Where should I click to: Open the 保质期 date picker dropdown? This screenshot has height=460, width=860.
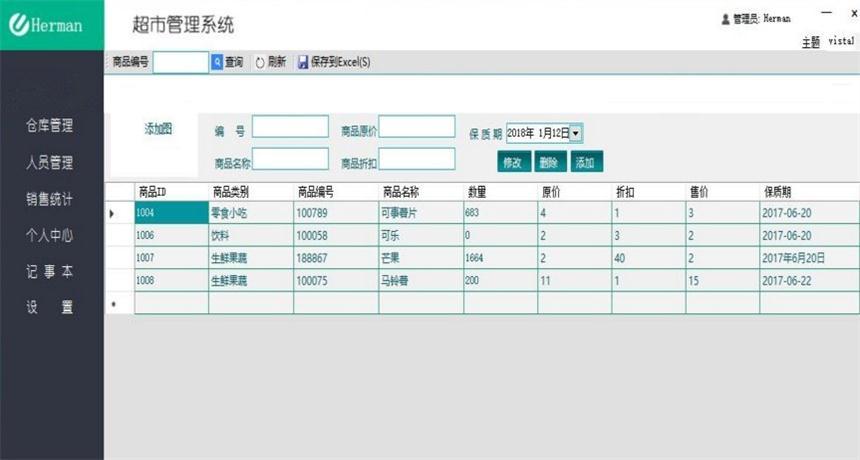[x=576, y=133]
